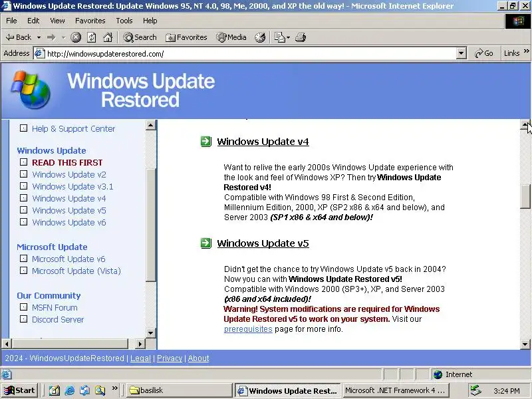Click the green arrow next to Windows Update v4
Screen dimensions: 532x399
[x=206, y=142]
